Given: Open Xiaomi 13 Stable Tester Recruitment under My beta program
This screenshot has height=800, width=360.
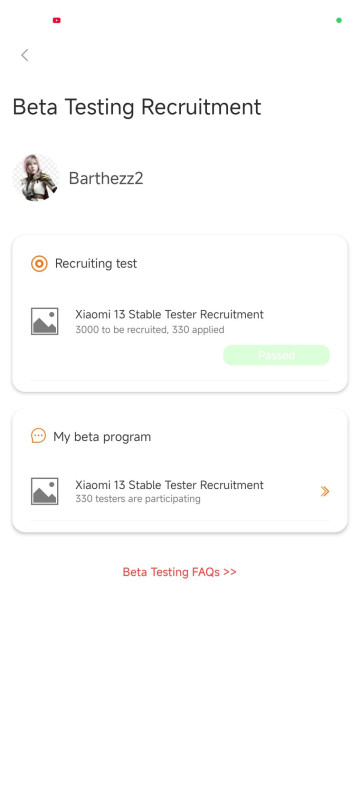Looking at the screenshot, I should tap(169, 485).
